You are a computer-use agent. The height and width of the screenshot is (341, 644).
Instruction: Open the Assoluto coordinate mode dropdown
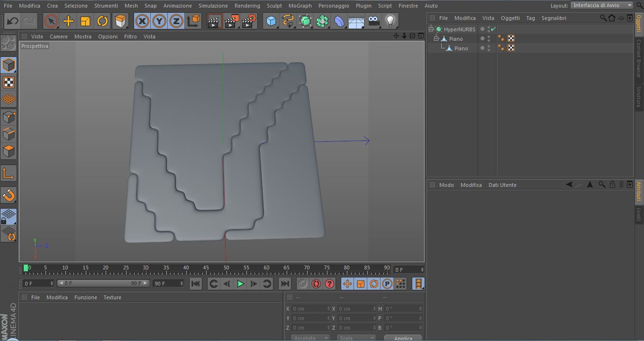coord(310,338)
